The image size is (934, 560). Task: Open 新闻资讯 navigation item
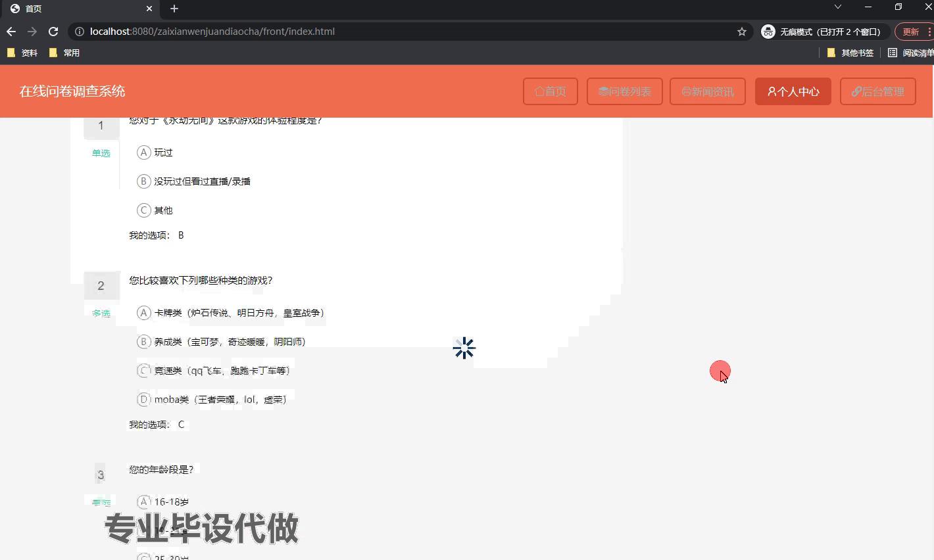(x=707, y=91)
